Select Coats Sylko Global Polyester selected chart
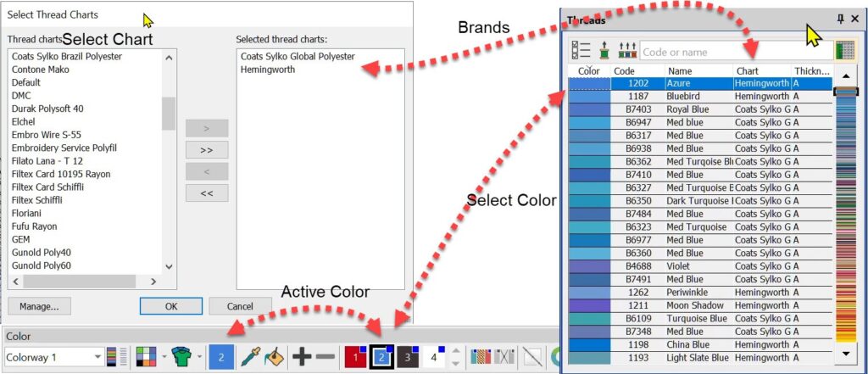This screenshot has width=868, height=374. 298,57
